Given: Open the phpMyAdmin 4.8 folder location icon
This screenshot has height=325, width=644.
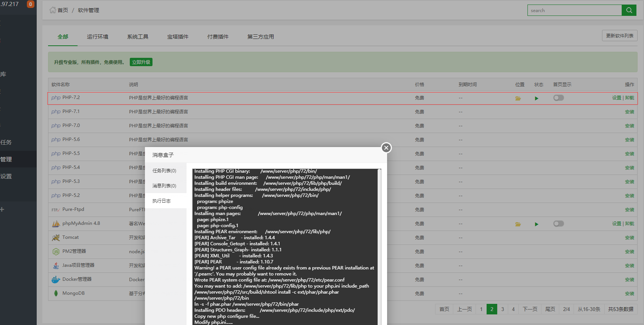Looking at the screenshot, I should pos(518,224).
